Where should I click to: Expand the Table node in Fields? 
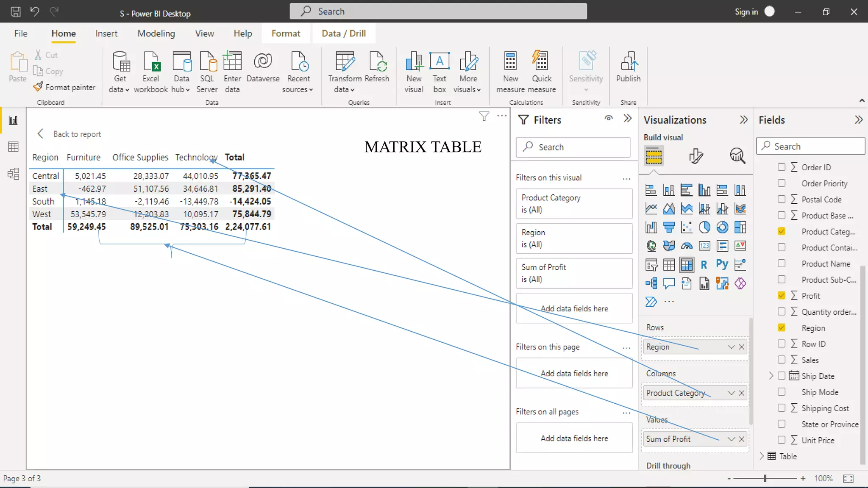762,456
